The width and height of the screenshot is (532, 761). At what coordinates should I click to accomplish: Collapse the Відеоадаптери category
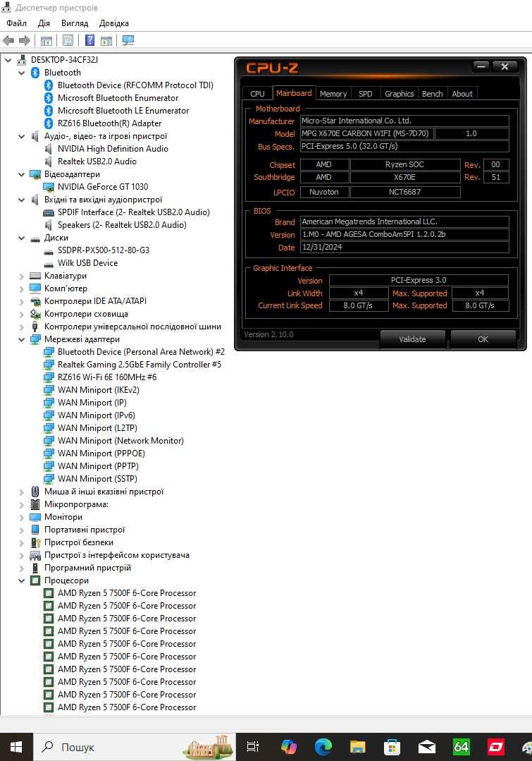click(x=21, y=174)
